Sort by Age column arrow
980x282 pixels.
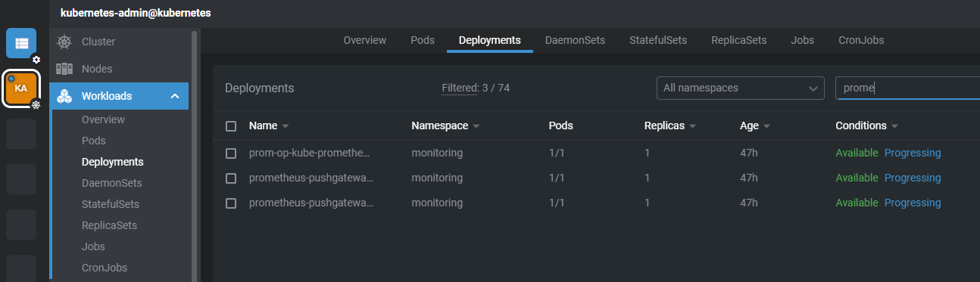766,126
